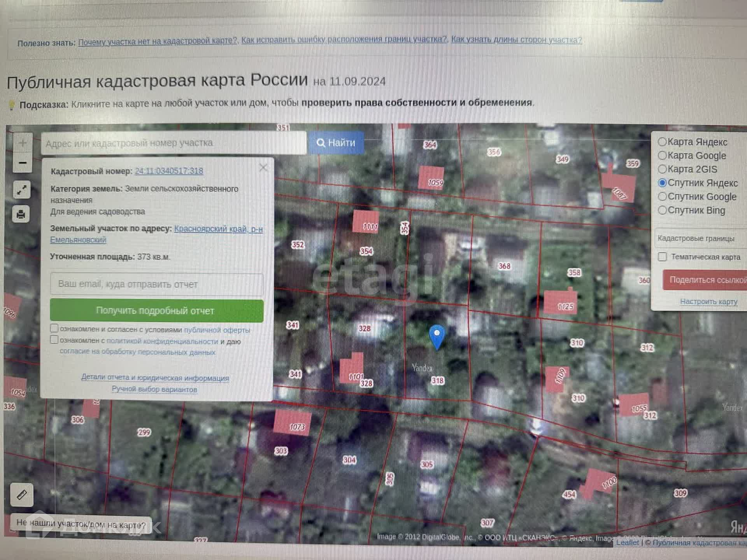Check the публичной оферты agreement box
This screenshot has height=560, width=747.
[x=54, y=328]
